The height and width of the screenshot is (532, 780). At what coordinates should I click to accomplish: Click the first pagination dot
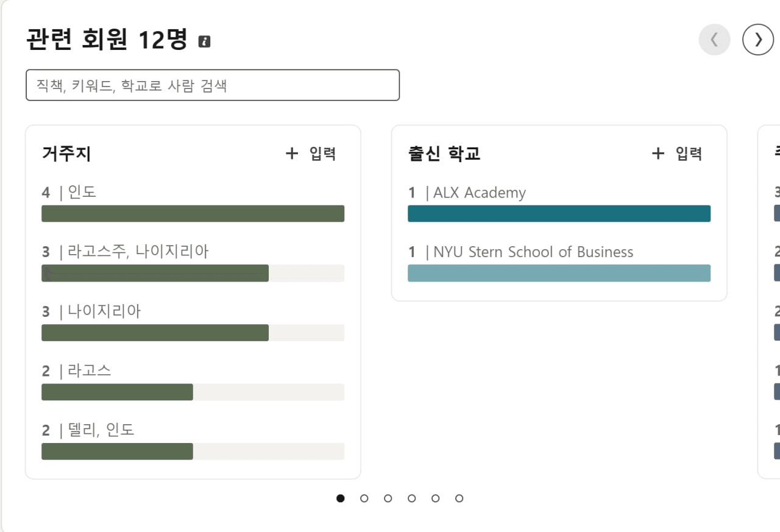tap(341, 498)
